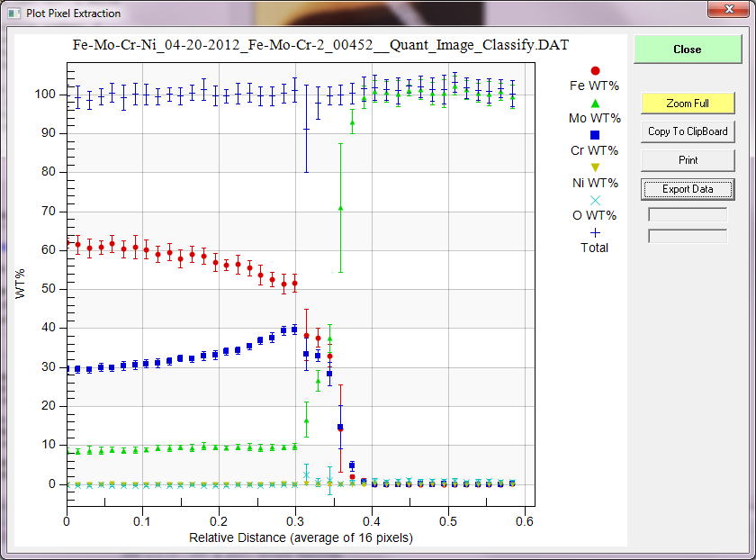The image size is (756, 560).
Task: Click the blue square Cr legend marker
Action: click(x=594, y=135)
